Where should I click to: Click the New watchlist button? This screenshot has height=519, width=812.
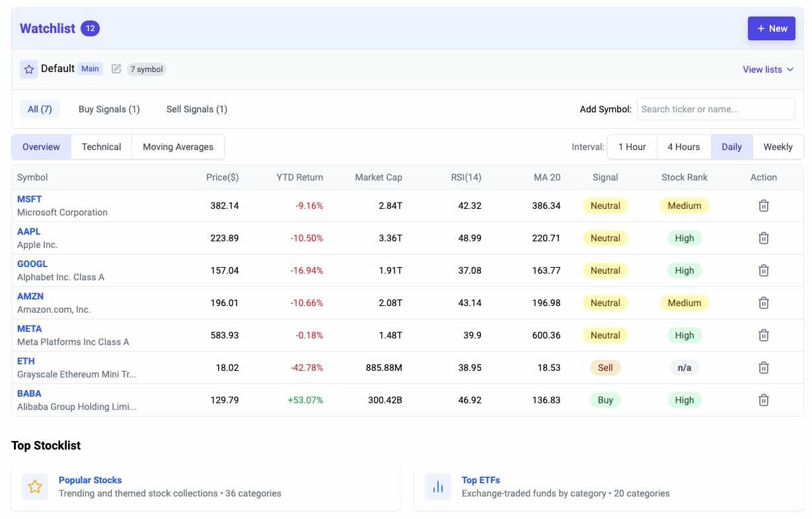(x=771, y=28)
